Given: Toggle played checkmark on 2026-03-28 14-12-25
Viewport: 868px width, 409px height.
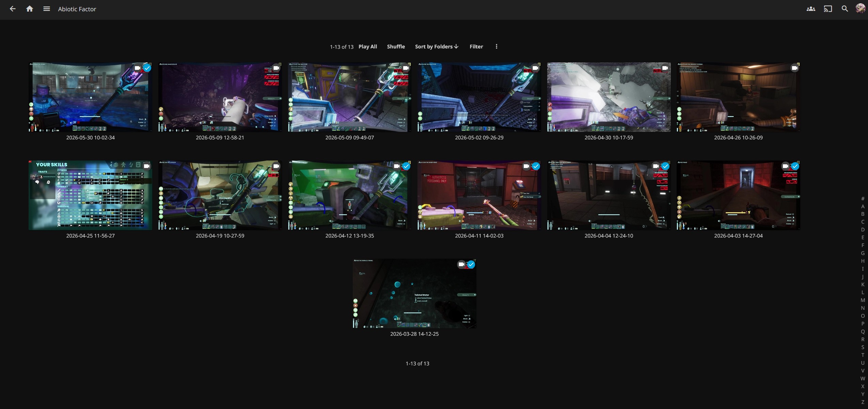Looking at the screenshot, I should [x=471, y=264].
